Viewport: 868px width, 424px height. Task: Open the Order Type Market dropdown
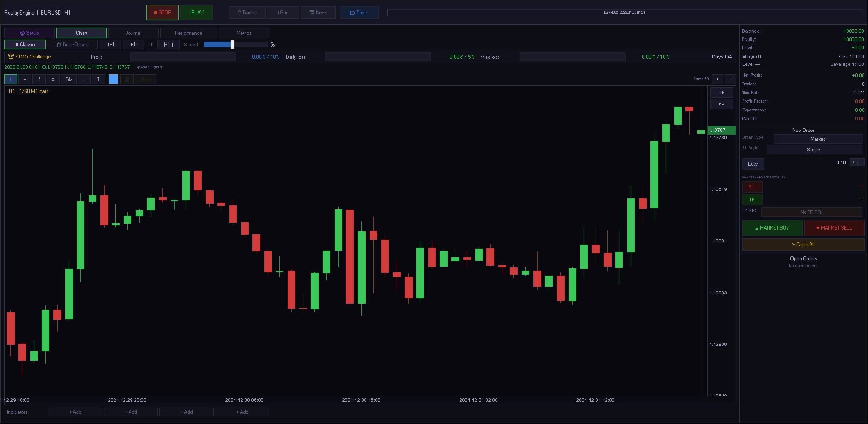(x=818, y=139)
